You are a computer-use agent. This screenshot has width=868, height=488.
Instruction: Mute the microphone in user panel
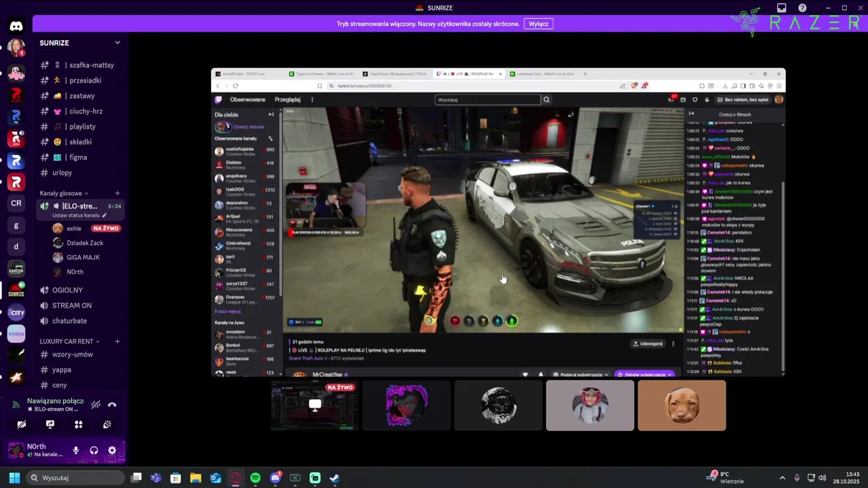pos(76,450)
